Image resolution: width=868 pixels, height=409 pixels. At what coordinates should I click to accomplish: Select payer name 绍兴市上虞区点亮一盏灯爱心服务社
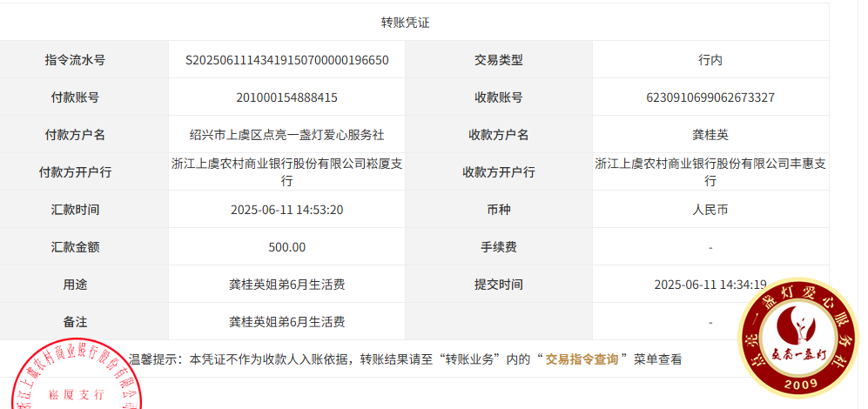click(286, 135)
